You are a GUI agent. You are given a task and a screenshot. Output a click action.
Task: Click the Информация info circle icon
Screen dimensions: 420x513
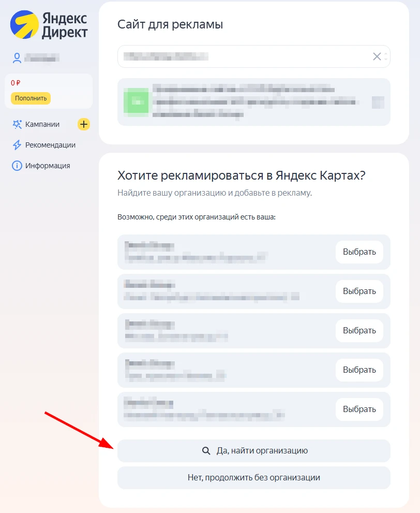[x=17, y=166]
